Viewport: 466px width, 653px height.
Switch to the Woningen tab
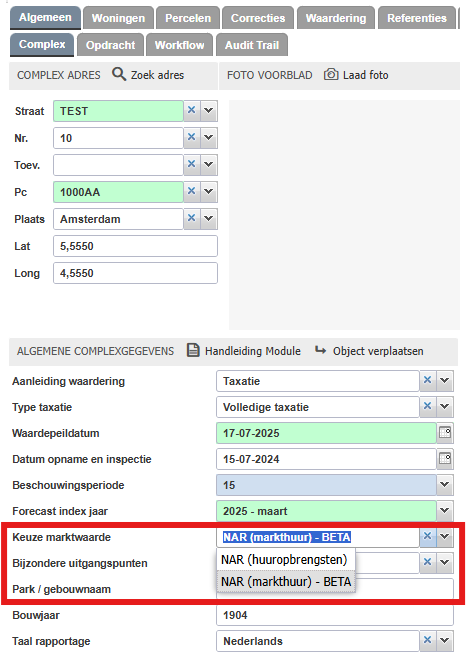tap(118, 18)
